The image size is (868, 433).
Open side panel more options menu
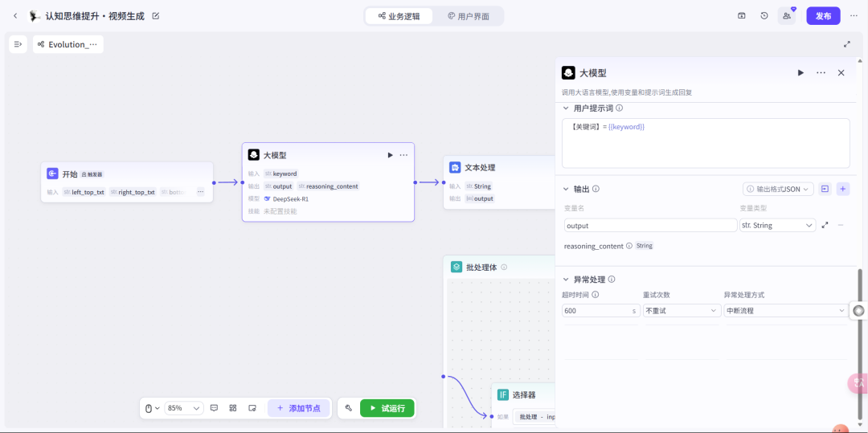click(821, 73)
